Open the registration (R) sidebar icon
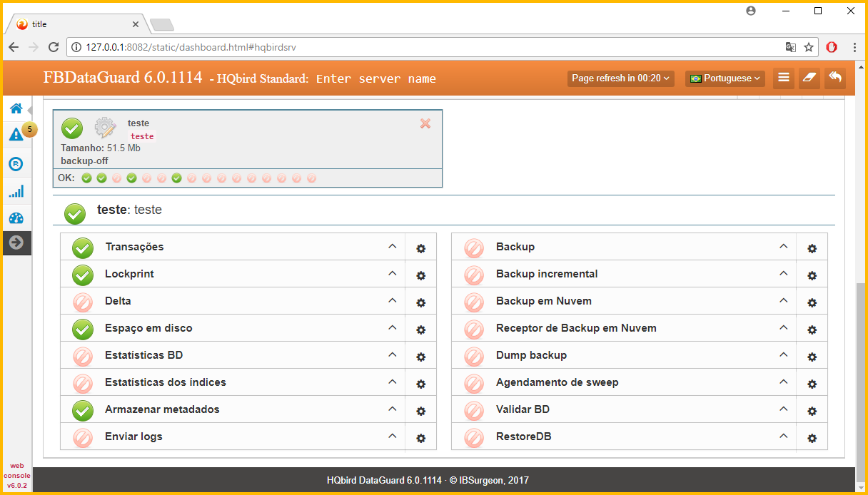 coord(16,164)
